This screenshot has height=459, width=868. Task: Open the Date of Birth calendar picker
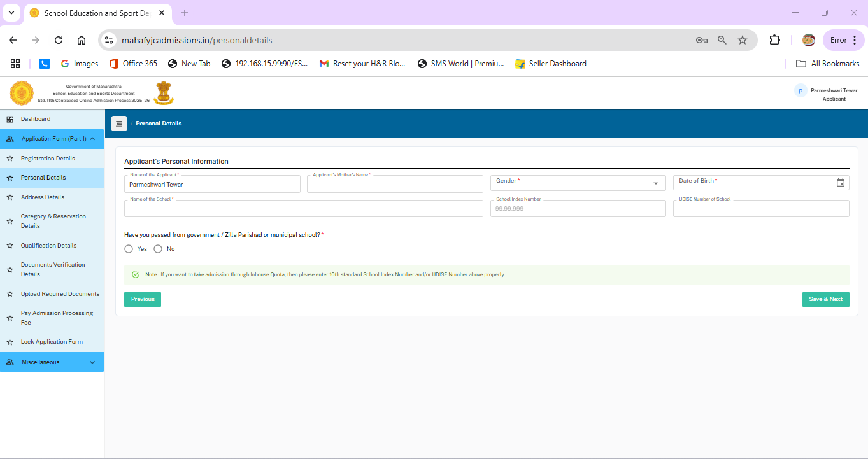point(841,183)
